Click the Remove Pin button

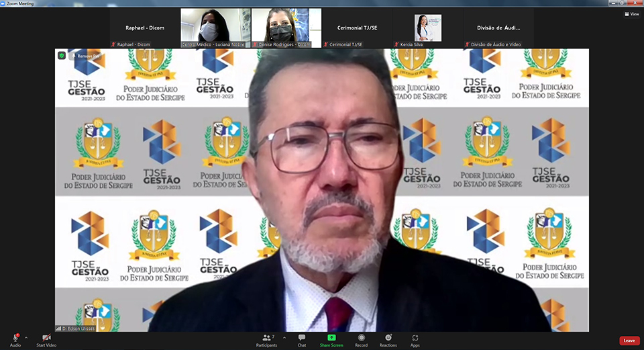click(87, 56)
